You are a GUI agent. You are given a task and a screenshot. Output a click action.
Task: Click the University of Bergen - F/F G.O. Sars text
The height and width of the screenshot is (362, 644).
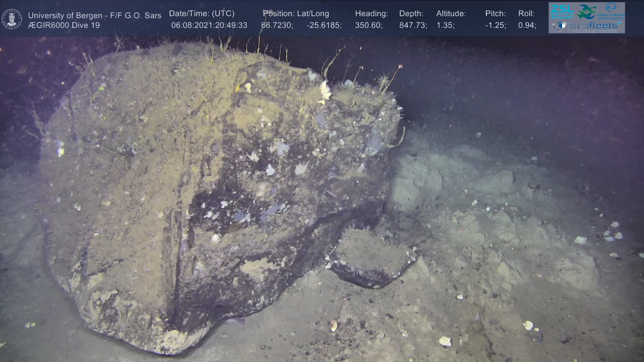pyautogui.click(x=95, y=15)
